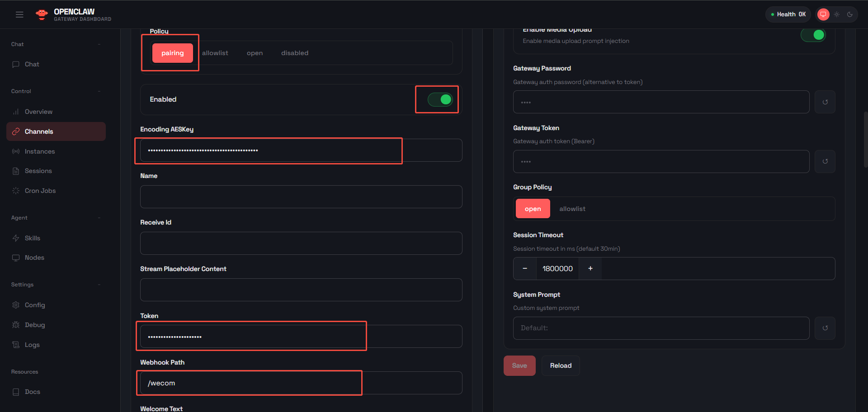Viewport: 868px width, 412px height.
Task: Select system theme monitor icon
Action: tap(823, 14)
